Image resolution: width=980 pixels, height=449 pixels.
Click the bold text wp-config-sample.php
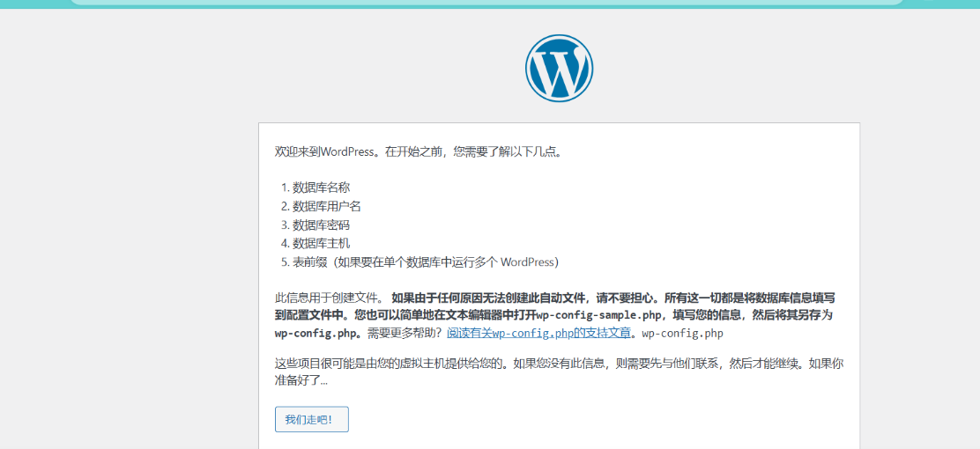600,314
